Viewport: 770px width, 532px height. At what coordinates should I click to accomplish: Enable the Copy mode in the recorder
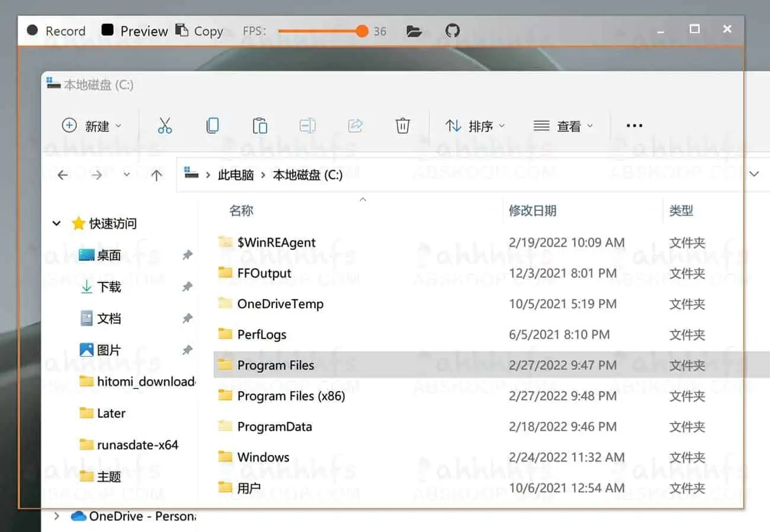[200, 30]
